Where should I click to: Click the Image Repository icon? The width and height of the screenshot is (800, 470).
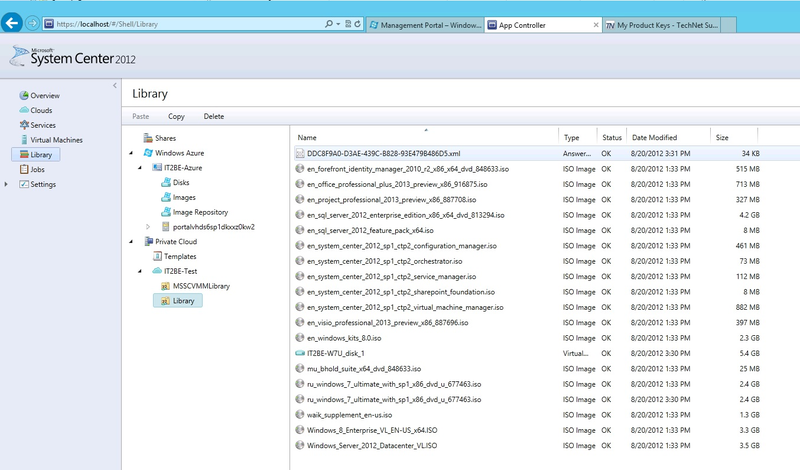(x=166, y=212)
